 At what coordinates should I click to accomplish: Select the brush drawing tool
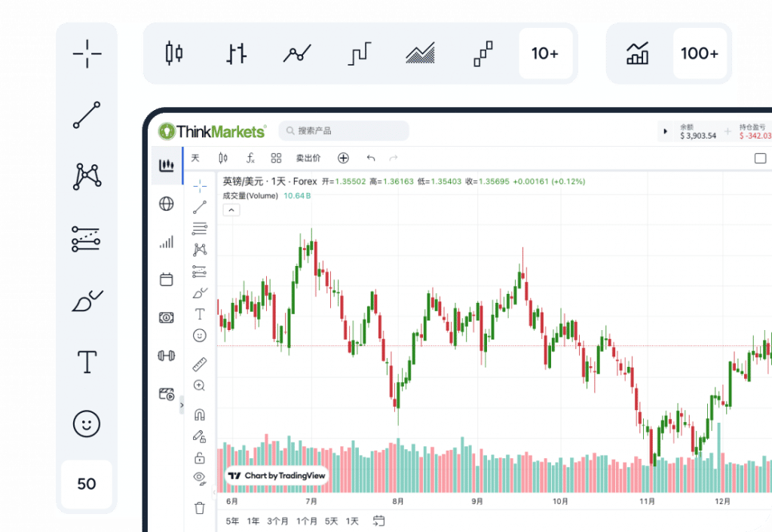coord(199,292)
